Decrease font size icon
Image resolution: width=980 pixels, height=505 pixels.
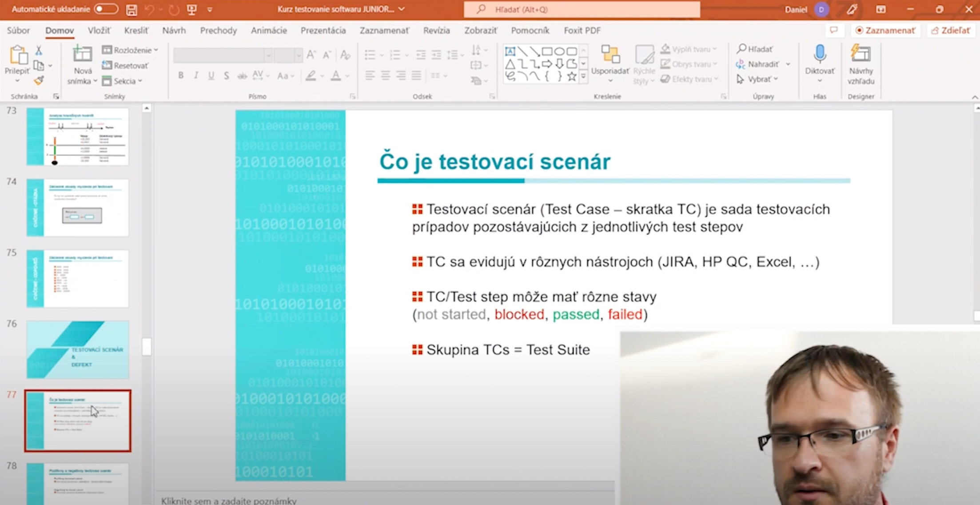point(327,55)
